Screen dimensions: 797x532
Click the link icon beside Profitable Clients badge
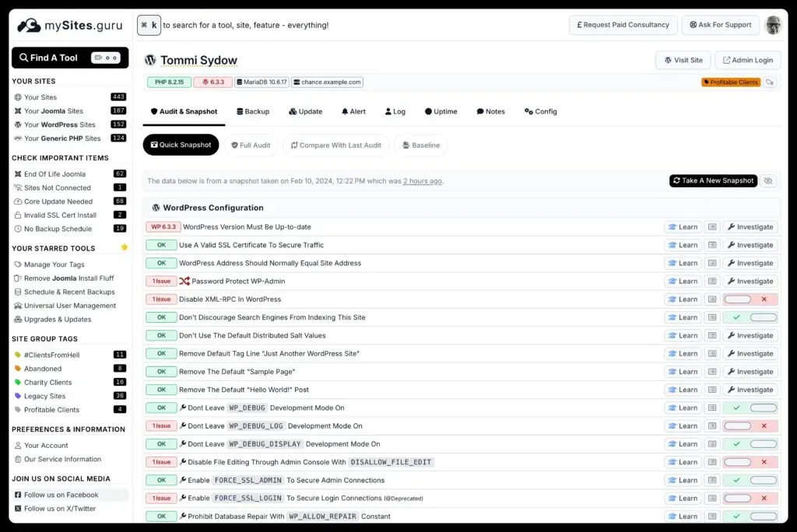point(771,81)
